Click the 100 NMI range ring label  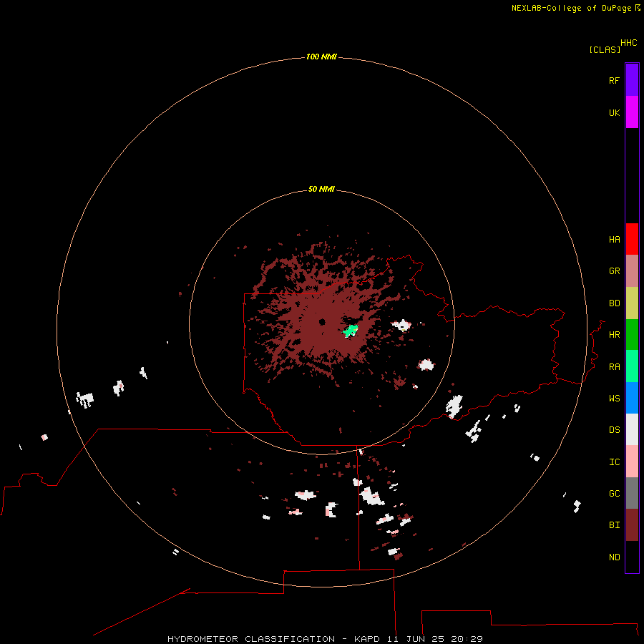point(321,57)
